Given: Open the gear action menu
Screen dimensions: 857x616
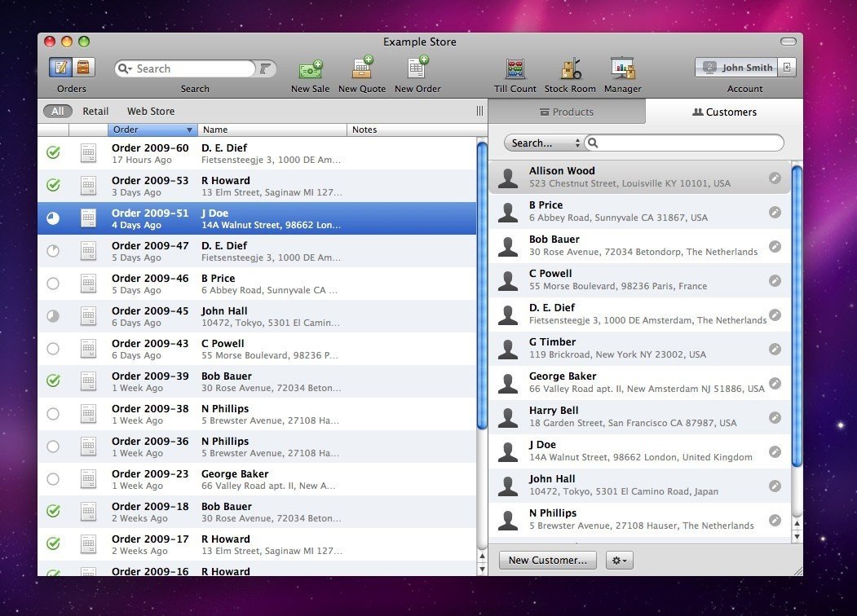Looking at the screenshot, I should [x=620, y=561].
